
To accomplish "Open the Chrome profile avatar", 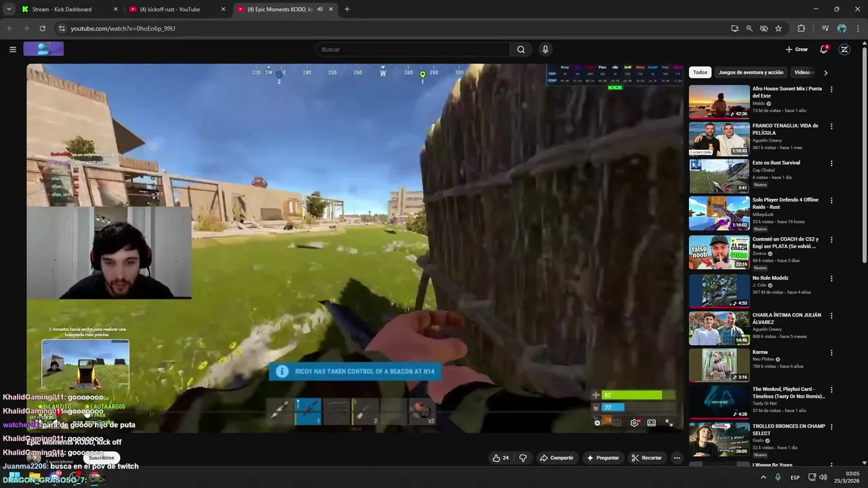I will (x=842, y=28).
